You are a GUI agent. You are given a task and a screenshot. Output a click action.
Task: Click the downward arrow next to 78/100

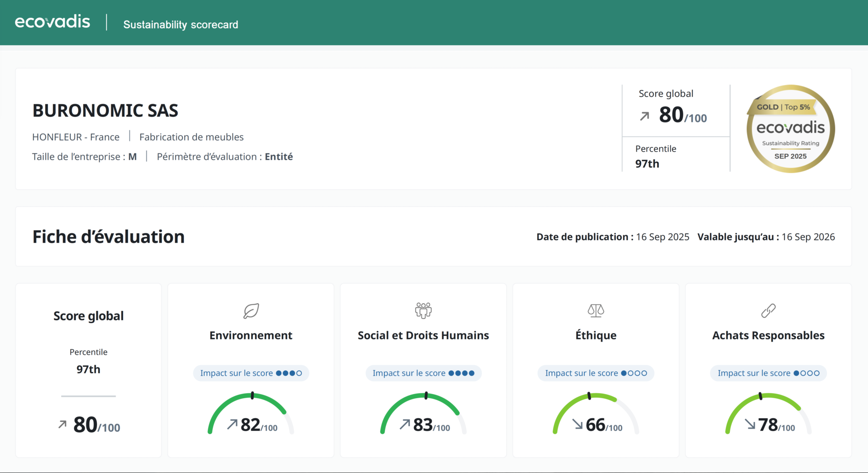750,425
